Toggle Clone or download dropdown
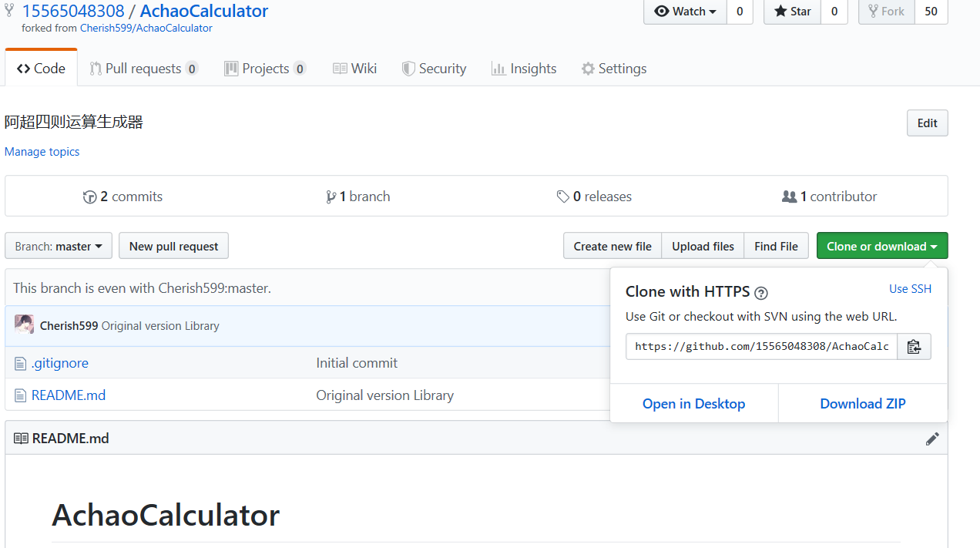The image size is (980, 548). 882,247
